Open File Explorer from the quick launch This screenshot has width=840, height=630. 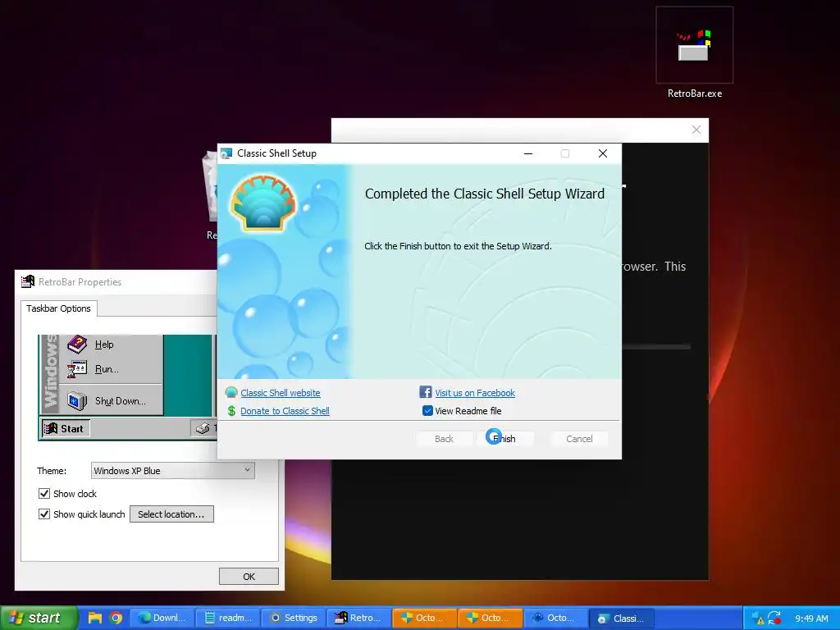pos(95,618)
